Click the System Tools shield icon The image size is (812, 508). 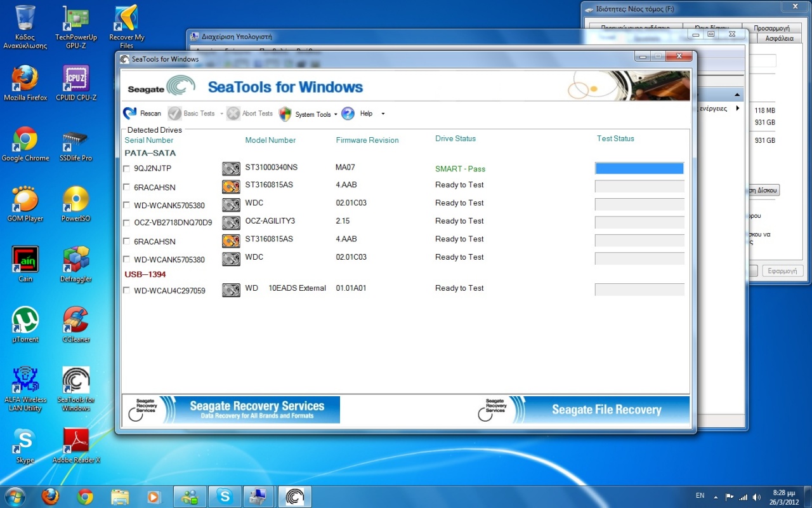[285, 114]
